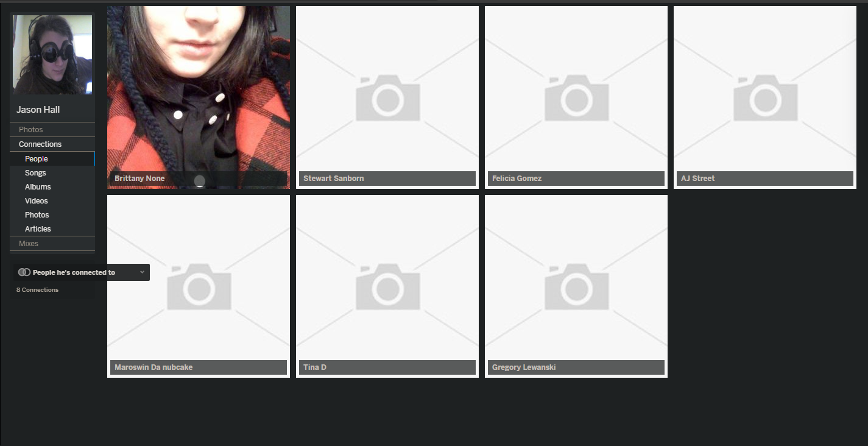The width and height of the screenshot is (868, 446).
Task: Click the Gregory Lewanski name label
Action: coord(524,367)
